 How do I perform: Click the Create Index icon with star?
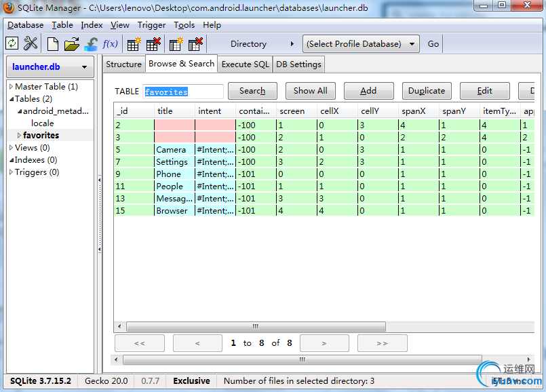[x=176, y=44]
